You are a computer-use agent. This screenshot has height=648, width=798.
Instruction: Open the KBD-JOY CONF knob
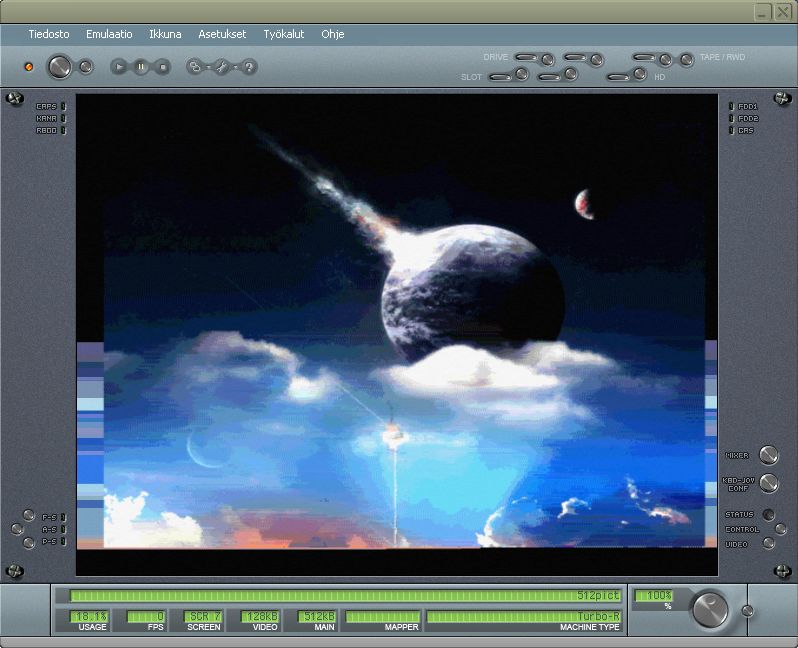(768, 484)
